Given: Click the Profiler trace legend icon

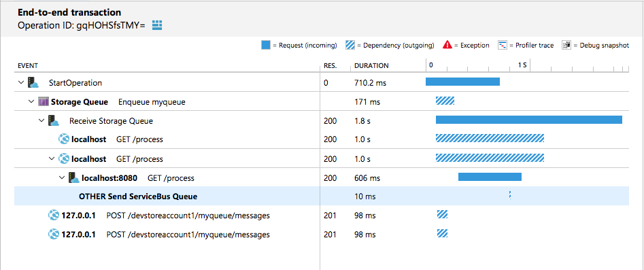Looking at the screenshot, I should (503, 45).
